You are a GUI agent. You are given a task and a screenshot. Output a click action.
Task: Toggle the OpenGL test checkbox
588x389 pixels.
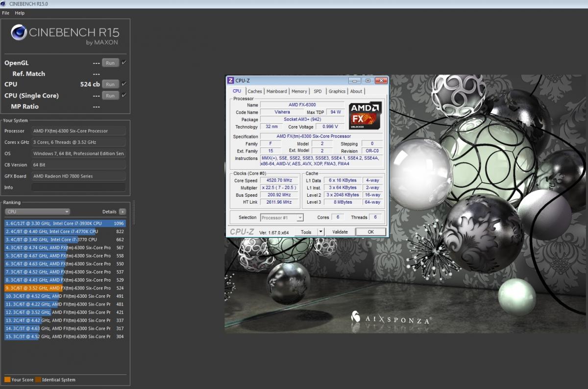click(x=123, y=63)
